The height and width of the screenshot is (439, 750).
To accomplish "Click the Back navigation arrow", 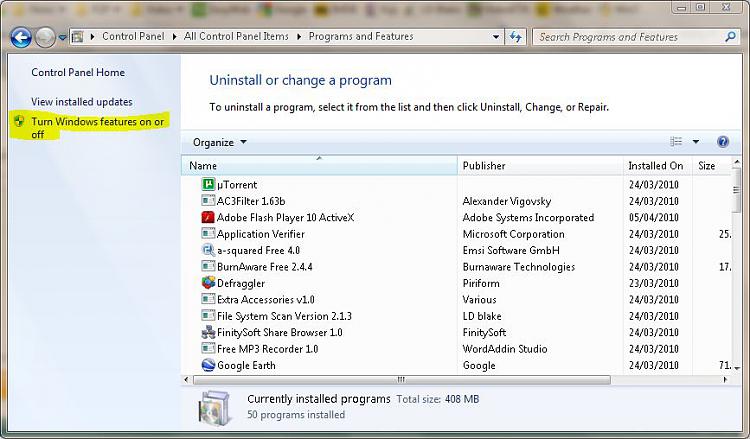I will tap(21, 37).
